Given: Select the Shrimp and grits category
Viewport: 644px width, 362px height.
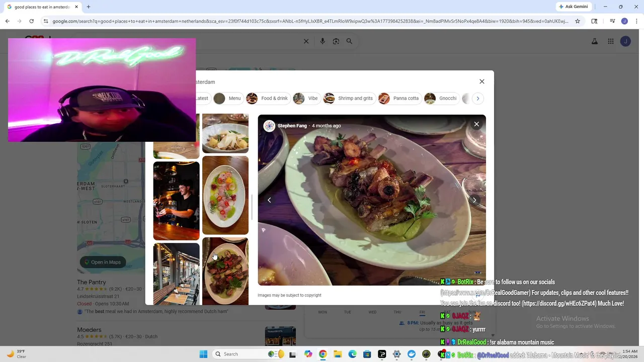Looking at the screenshot, I should (x=349, y=99).
